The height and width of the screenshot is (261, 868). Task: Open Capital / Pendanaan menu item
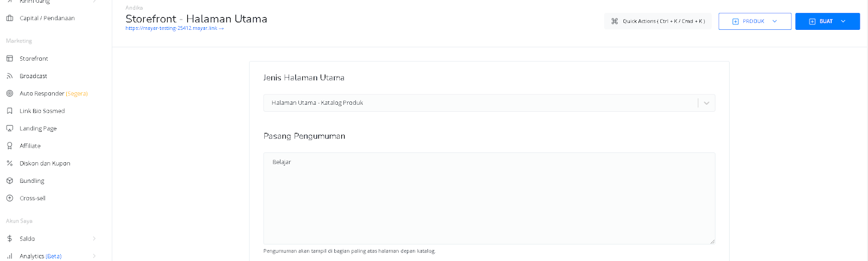coord(47,18)
